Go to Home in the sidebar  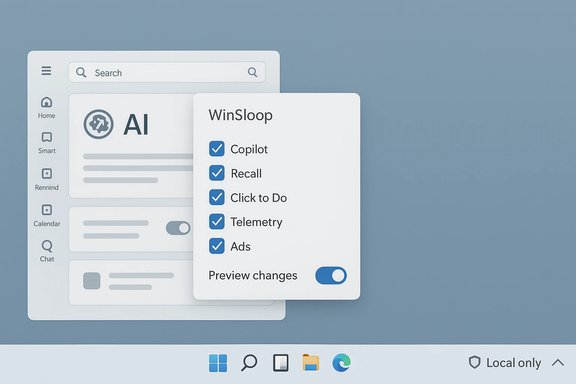[46, 107]
